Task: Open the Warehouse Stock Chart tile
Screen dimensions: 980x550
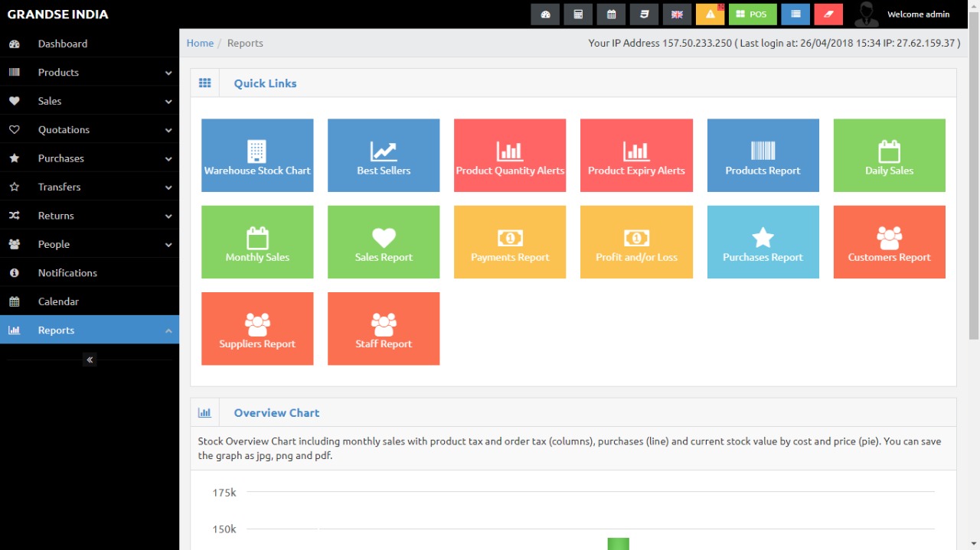Action: pos(257,155)
